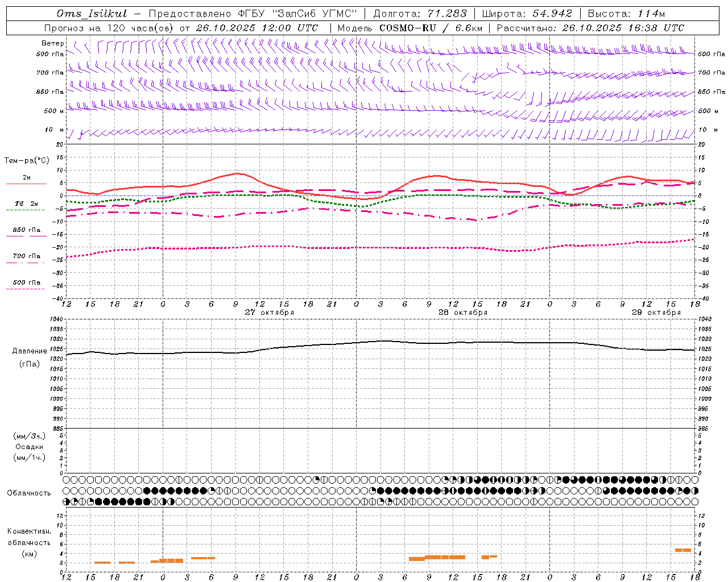
Task: Click the 700 гПа temperature legend entry
Action: [x=27, y=256]
